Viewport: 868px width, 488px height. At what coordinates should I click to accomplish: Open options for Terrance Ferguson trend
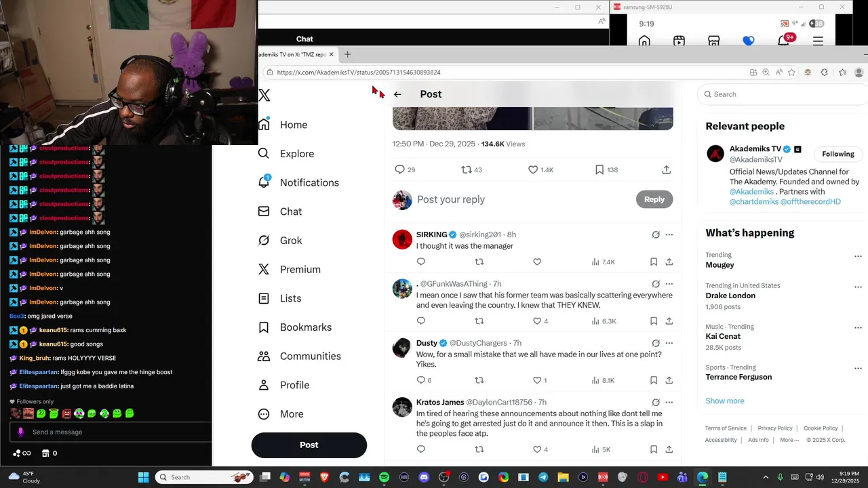(858, 369)
